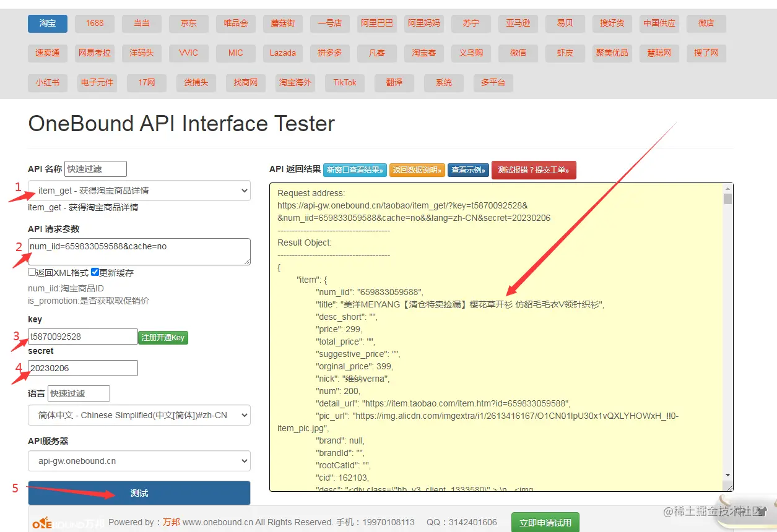
Task: Select the 聚美优品 tab
Action: point(612,53)
